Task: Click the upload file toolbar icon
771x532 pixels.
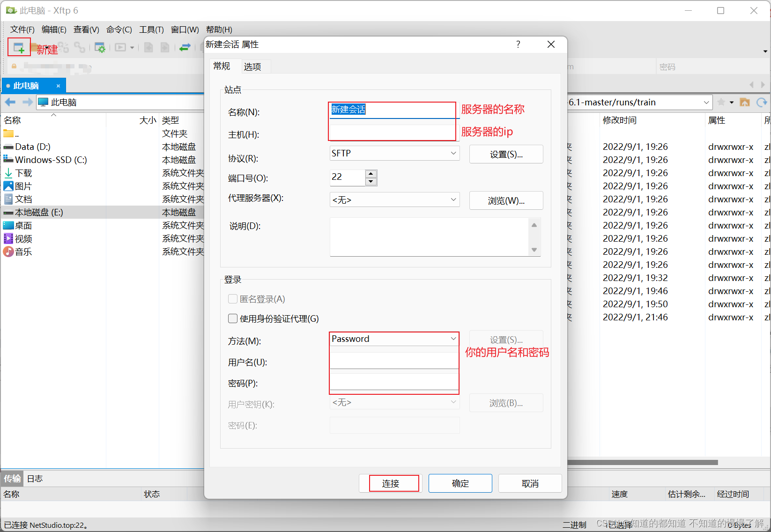Action: pyautogui.click(x=148, y=47)
